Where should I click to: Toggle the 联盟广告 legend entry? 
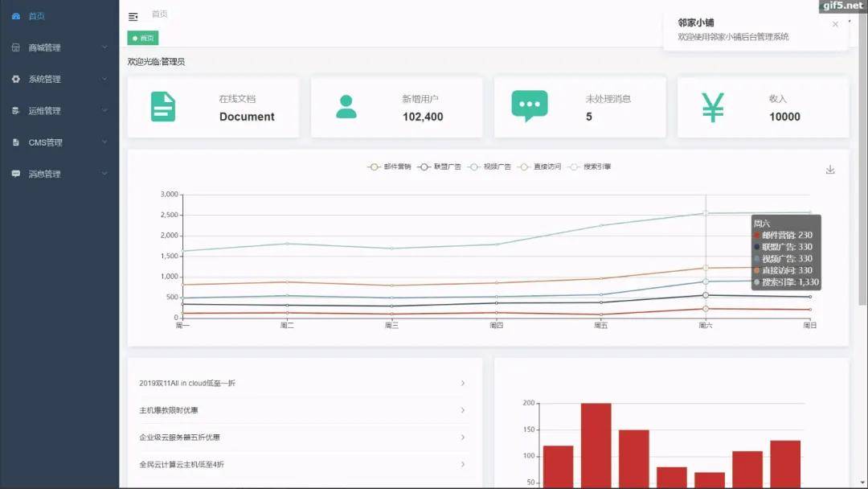[x=440, y=166]
